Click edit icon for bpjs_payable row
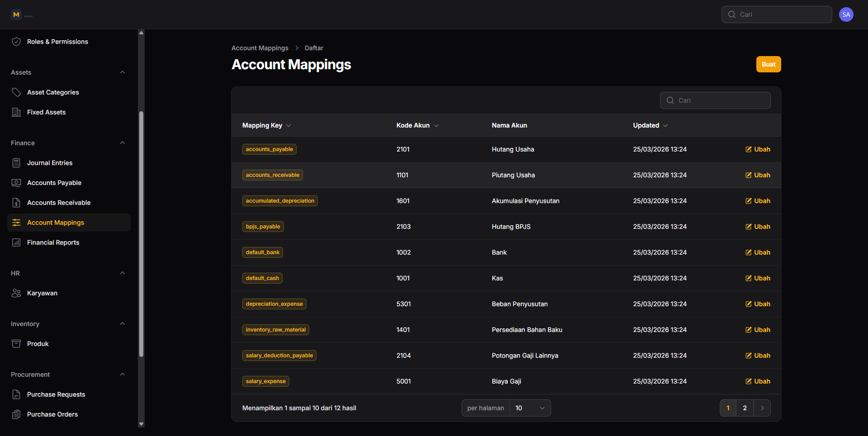This screenshot has height=436, width=868. click(x=749, y=227)
